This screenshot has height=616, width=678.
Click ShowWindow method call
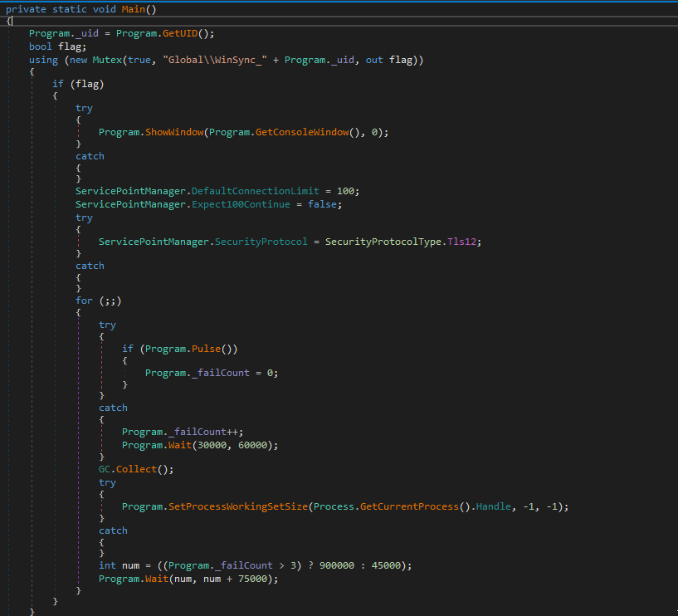click(174, 132)
